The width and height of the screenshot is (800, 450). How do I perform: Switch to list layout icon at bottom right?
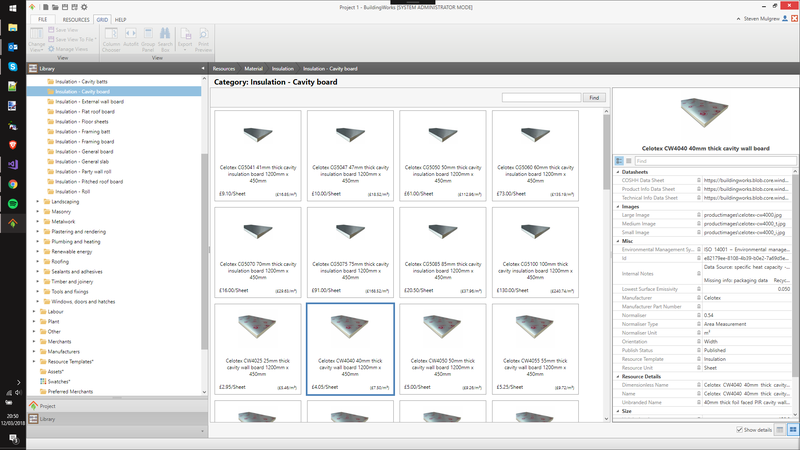tap(780, 430)
